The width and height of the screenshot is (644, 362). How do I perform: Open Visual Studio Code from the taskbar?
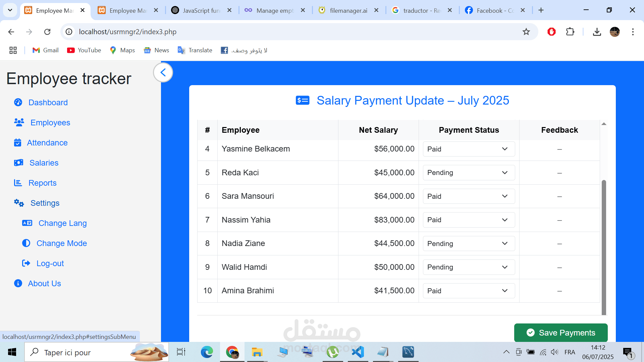(x=358, y=352)
